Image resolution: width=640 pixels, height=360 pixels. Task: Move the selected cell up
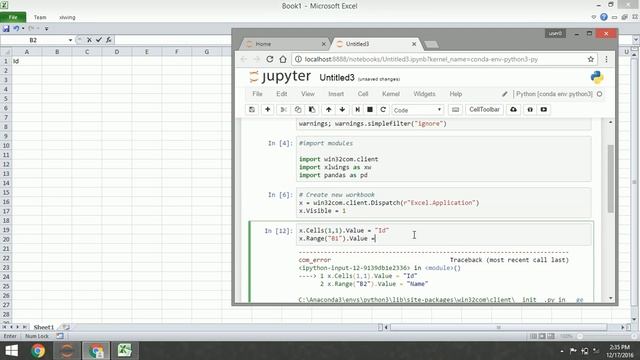pyautogui.click(x=329, y=110)
